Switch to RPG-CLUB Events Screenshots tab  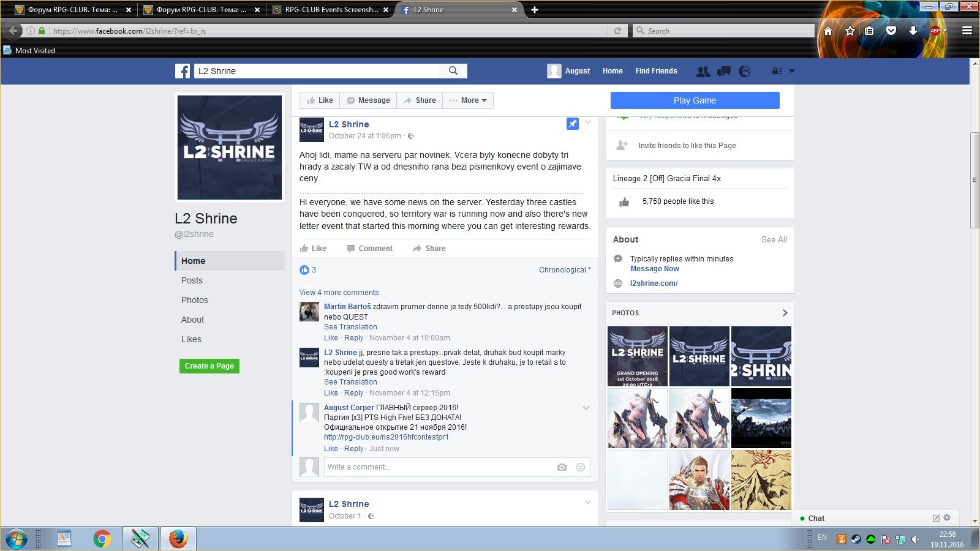[x=331, y=10]
